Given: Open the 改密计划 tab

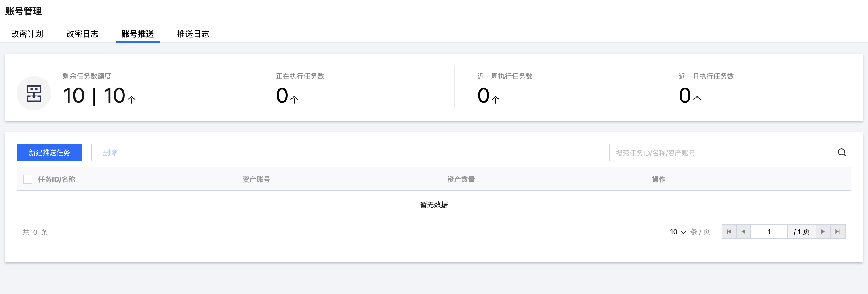Looking at the screenshot, I should coord(27,34).
